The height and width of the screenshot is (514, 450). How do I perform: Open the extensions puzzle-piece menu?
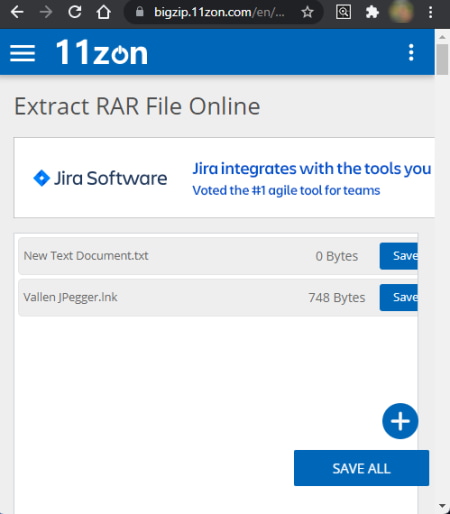372,12
